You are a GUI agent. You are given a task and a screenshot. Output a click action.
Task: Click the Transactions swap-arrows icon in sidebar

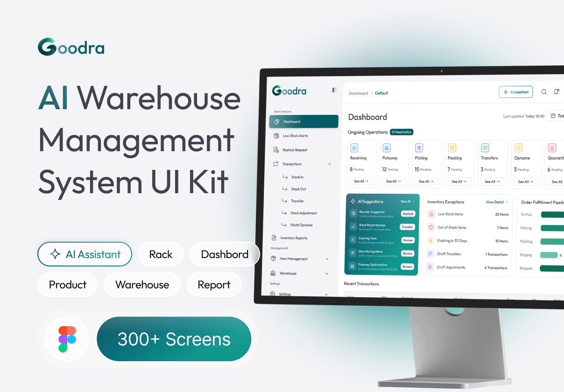pos(275,164)
